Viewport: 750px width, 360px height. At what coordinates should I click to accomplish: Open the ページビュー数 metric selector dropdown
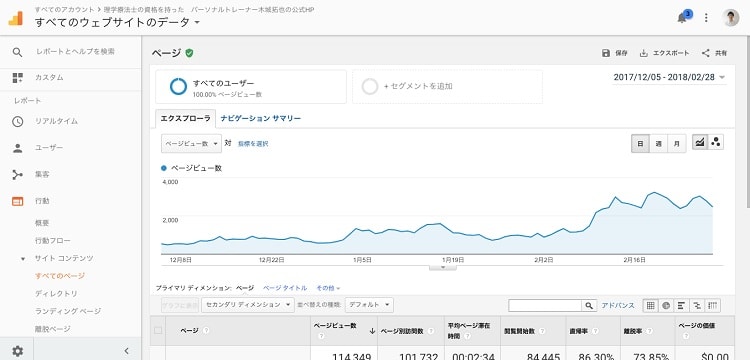click(191, 143)
